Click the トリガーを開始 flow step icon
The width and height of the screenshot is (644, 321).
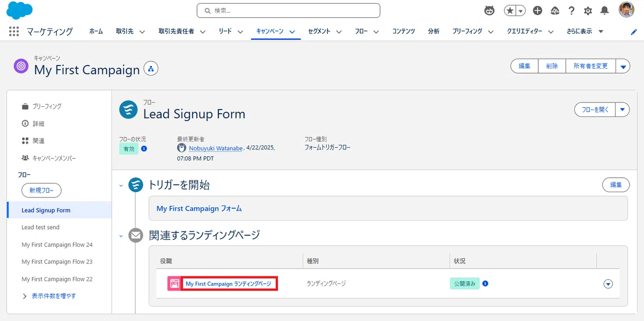136,185
